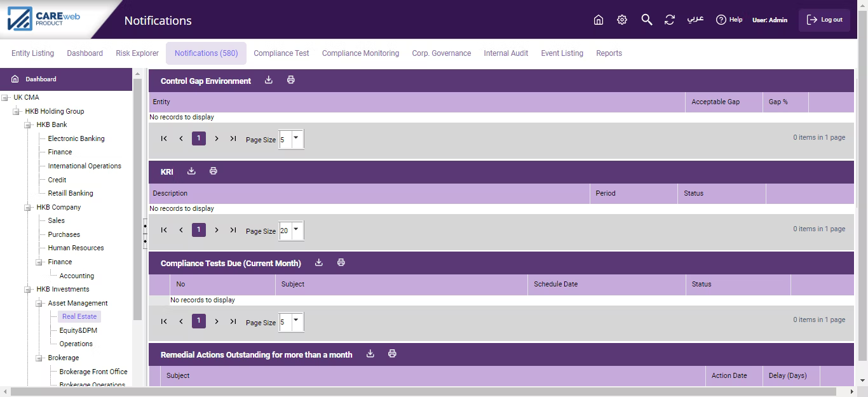Viewport: 868px width, 397px height.
Task: Open application settings via the gear icon
Action: 621,20
